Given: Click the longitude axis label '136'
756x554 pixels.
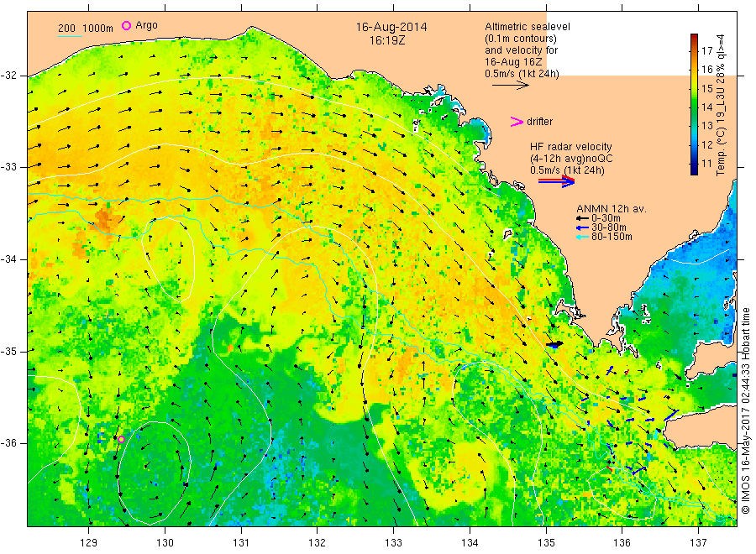Looking at the screenshot, I should 622,543.
